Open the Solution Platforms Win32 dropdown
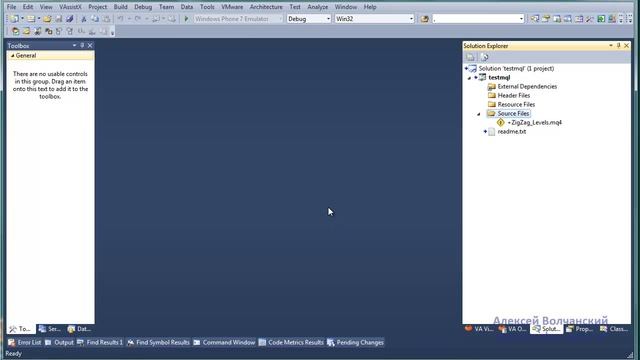 click(x=411, y=19)
